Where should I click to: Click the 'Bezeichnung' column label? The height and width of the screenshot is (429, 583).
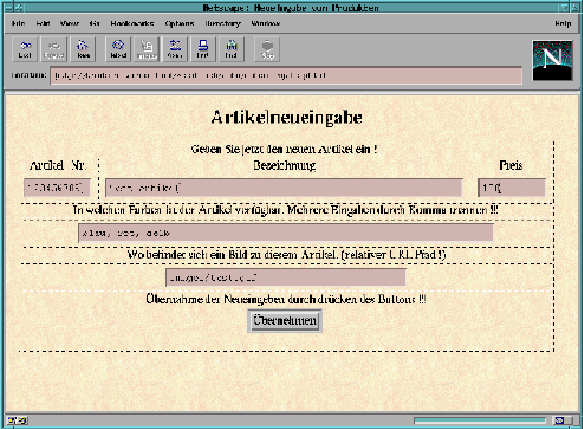(x=284, y=165)
